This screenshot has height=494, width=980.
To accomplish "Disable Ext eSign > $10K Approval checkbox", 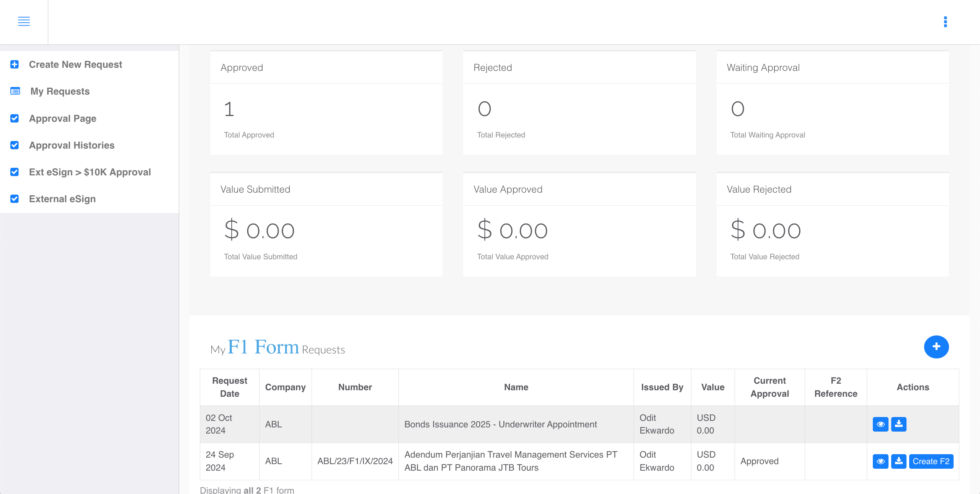I will 15,172.
